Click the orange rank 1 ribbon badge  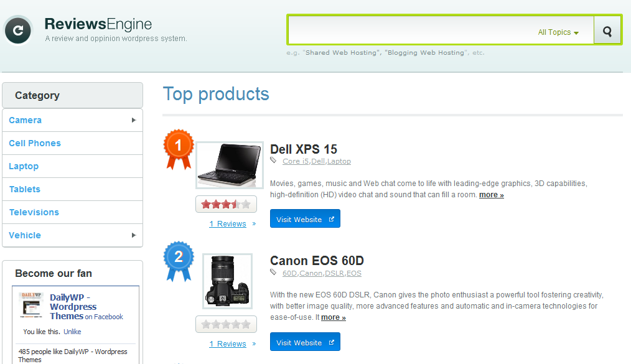pos(178,149)
